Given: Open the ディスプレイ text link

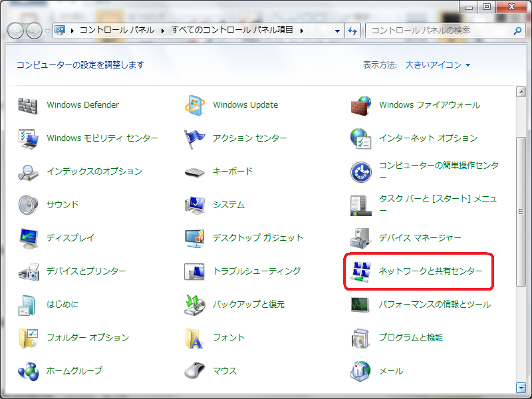Looking at the screenshot, I should tap(70, 238).
